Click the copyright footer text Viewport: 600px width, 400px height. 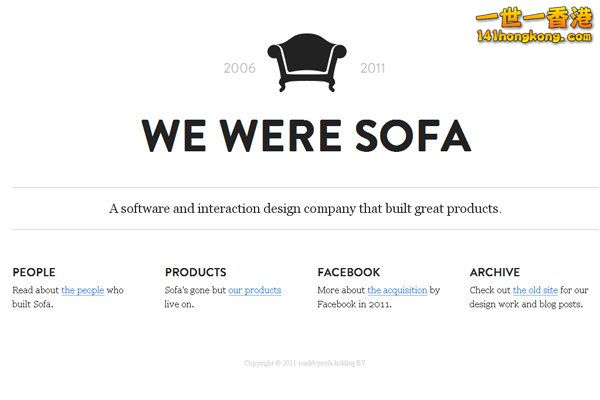click(305, 363)
